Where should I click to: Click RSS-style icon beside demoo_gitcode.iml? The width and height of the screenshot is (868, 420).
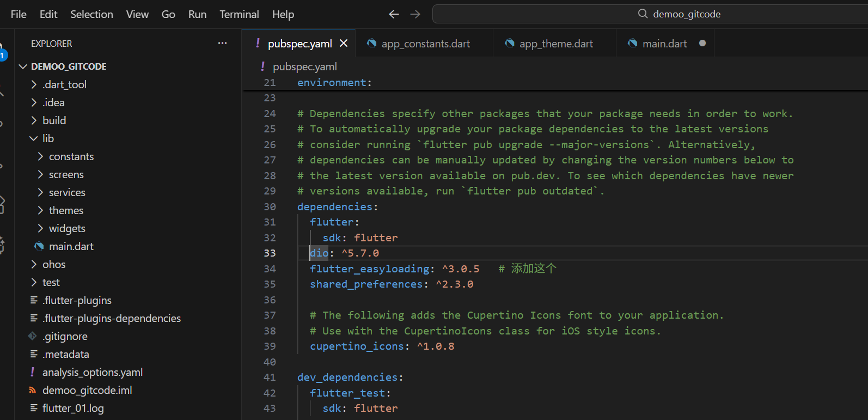pyautogui.click(x=33, y=390)
